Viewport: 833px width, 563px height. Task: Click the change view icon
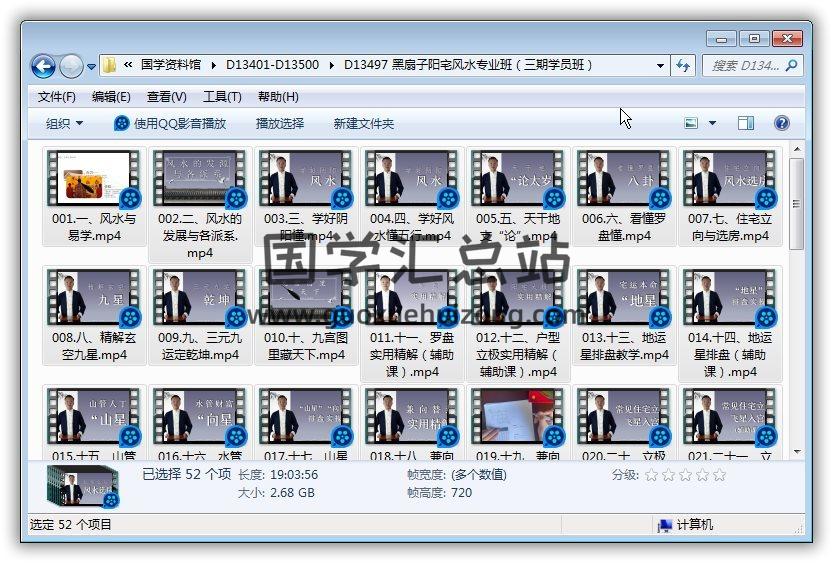(x=691, y=123)
